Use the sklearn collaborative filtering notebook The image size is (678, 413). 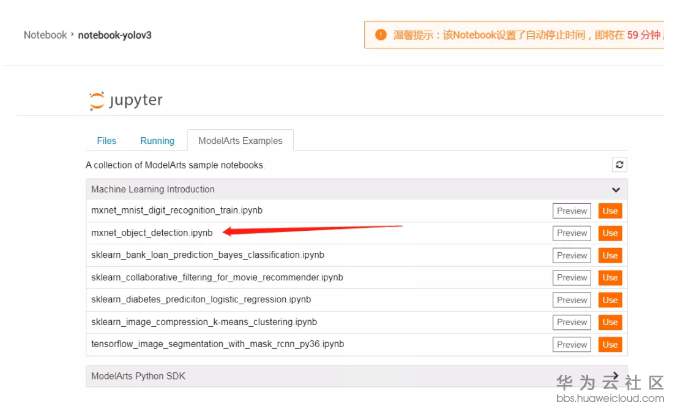(x=610, y=278)
